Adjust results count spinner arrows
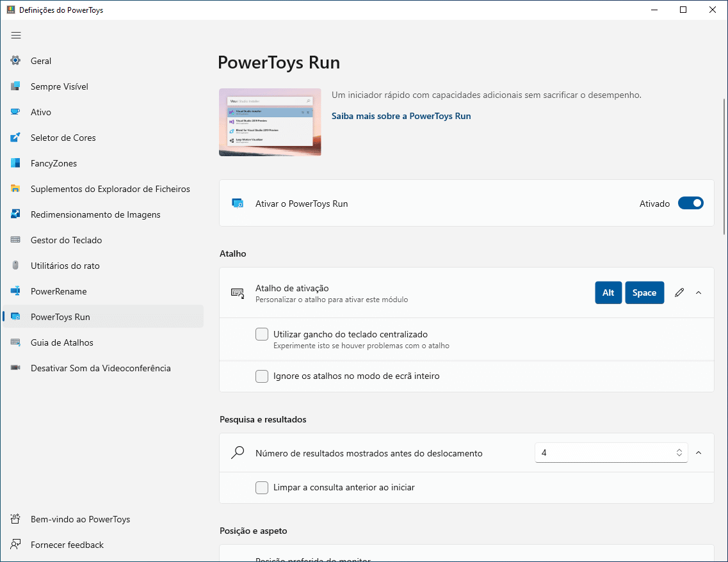The image size is (728, 562). [679, 453]
